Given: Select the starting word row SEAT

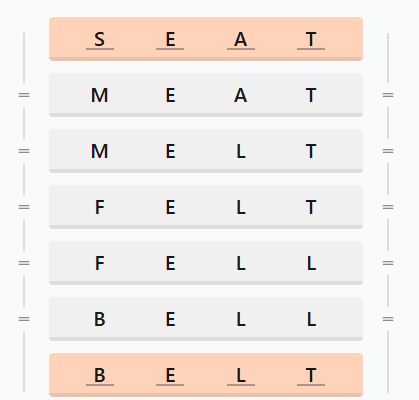Looking at the screenshot, I should pos(206,39).
